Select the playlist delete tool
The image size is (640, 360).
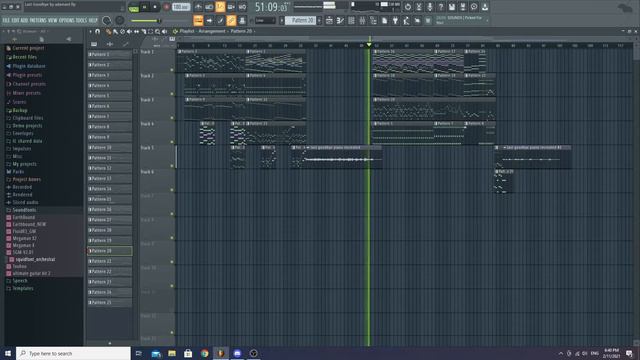(122, 31)
